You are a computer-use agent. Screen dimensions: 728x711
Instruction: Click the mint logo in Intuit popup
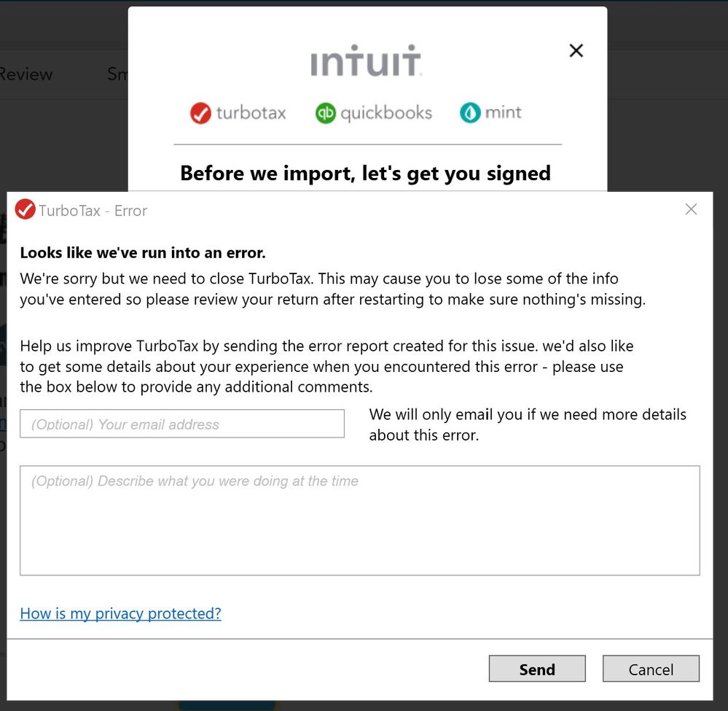(x=490, y=112)
